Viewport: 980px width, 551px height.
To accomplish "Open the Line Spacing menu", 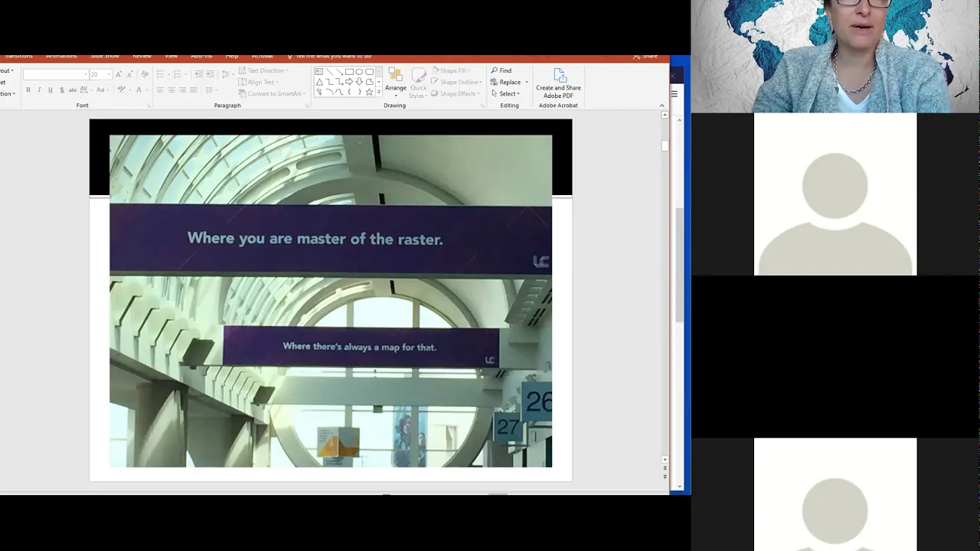I will [x=227, y=74].
